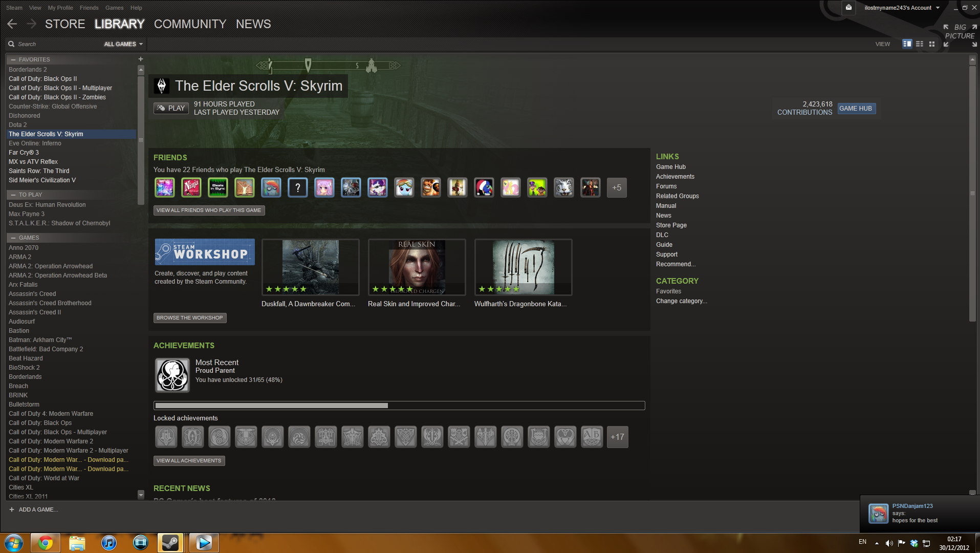Click the Steam Workshop banner

(x=205, y=252)
